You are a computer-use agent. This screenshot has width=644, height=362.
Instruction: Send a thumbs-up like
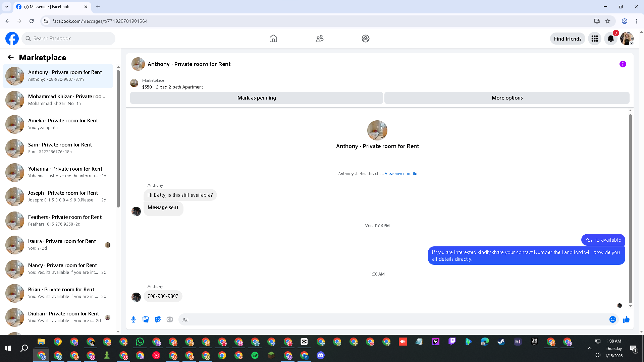coord(626,319)
